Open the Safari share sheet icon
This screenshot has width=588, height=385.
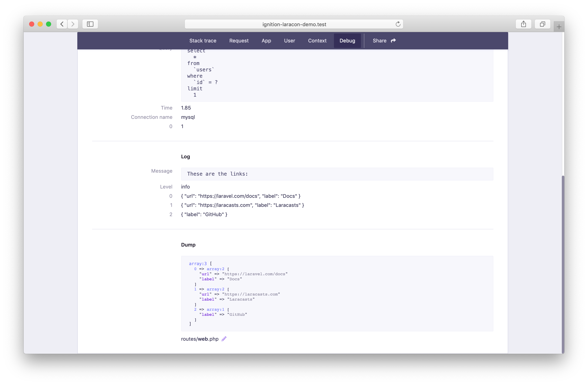click(524, 24)
